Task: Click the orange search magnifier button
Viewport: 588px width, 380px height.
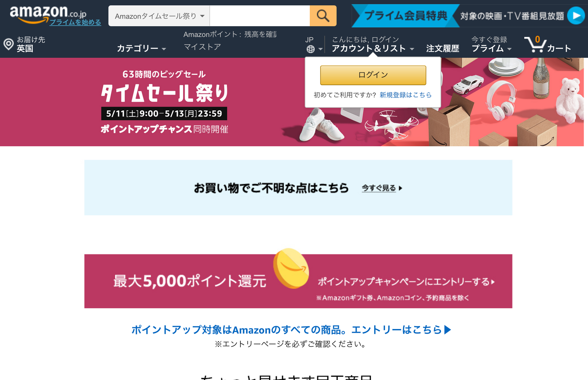Action: 323,16
